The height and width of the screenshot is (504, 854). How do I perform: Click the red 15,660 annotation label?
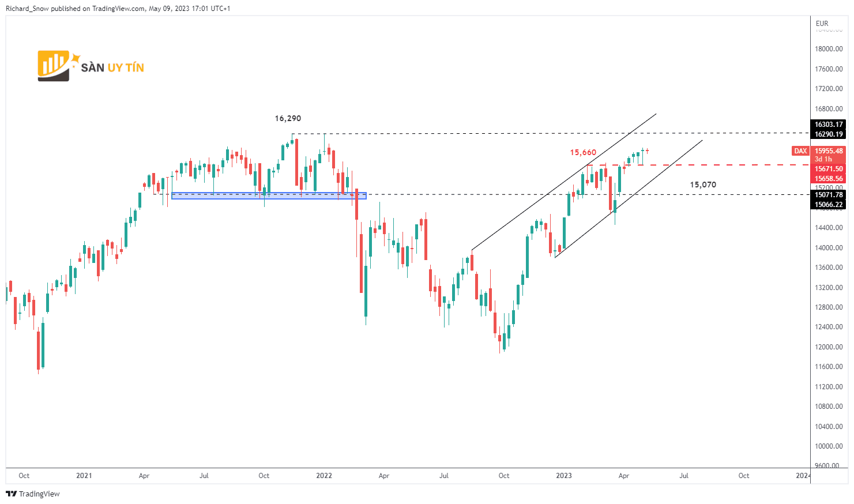(583, 152)
